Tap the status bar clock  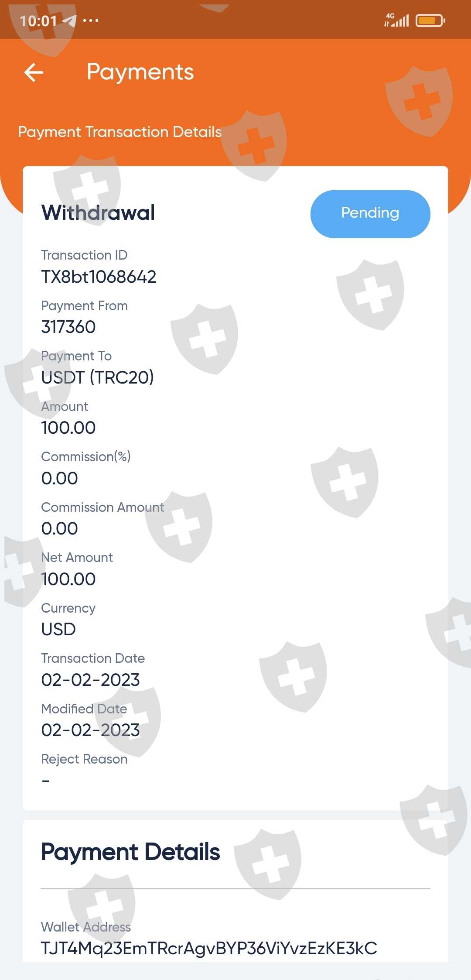point(38,21)
